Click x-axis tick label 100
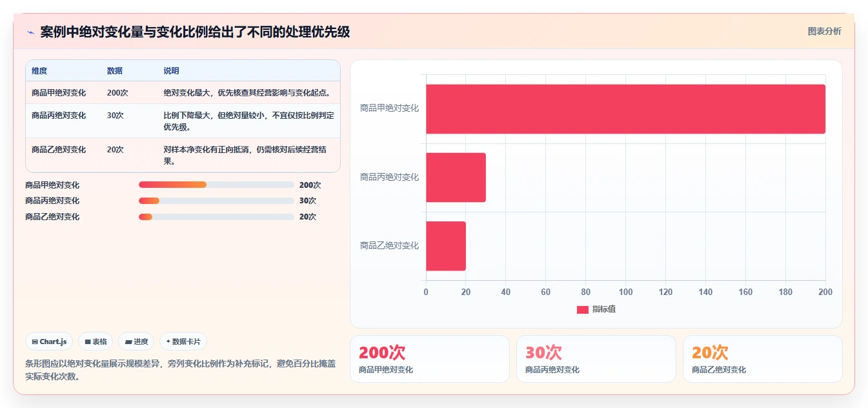868x408 pixels. point(625,292)
